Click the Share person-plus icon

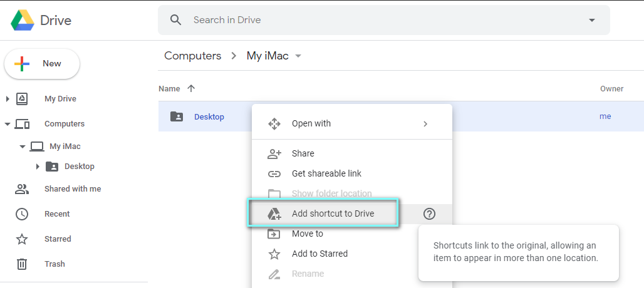[274, 154]
